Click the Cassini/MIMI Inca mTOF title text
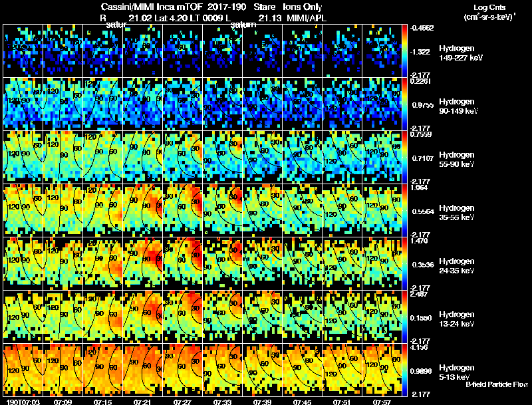The image size is (532, 405). click(152, 7)
